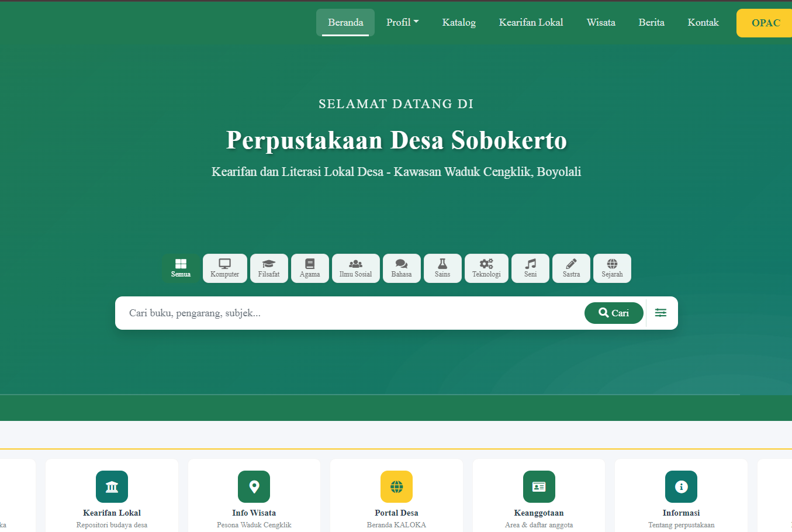This screenshot has width=792, height=532.
Task: Open the Wisata menu item
Action: point(601,22)
